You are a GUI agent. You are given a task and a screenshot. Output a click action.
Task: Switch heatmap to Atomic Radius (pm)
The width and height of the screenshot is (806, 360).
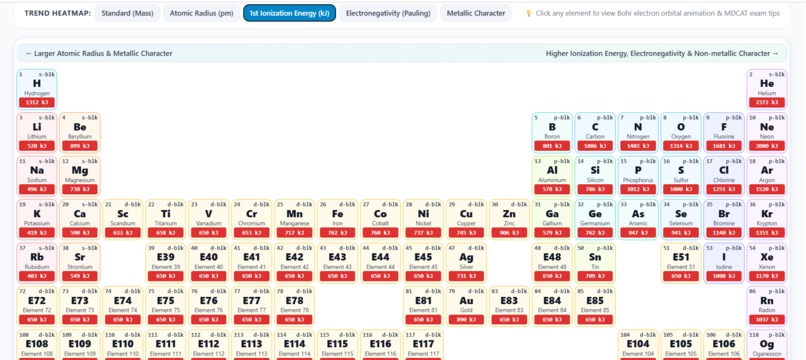pos(202,13)
